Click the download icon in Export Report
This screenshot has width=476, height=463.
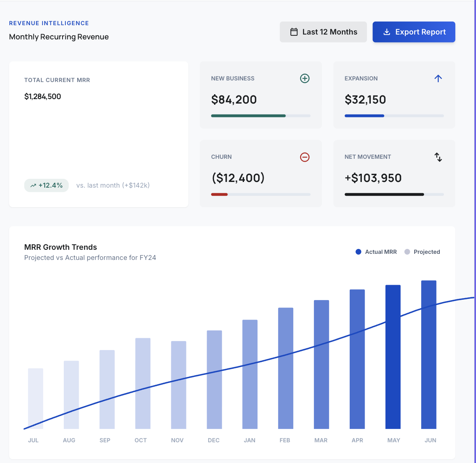(387, 32)
